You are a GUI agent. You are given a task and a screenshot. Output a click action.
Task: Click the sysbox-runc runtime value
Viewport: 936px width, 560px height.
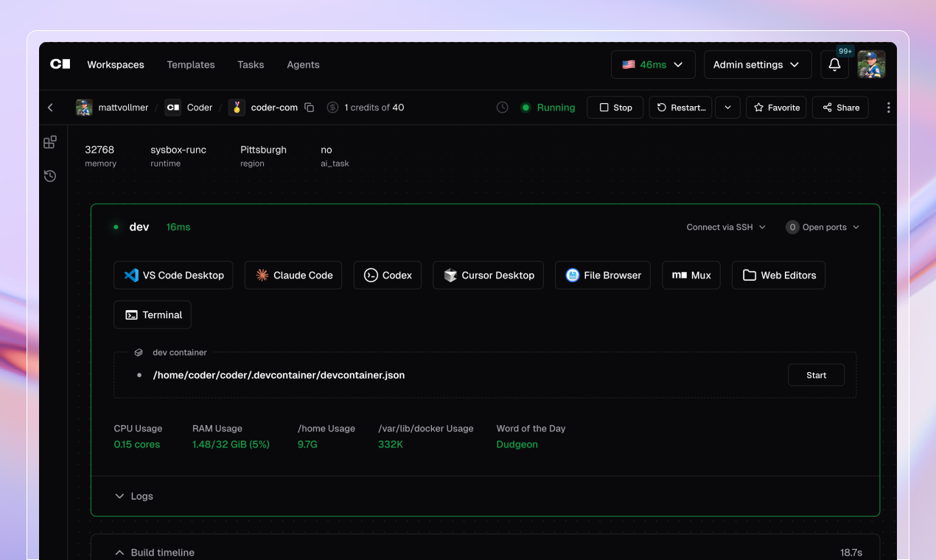pyautogui.click(x=178, y=150)
